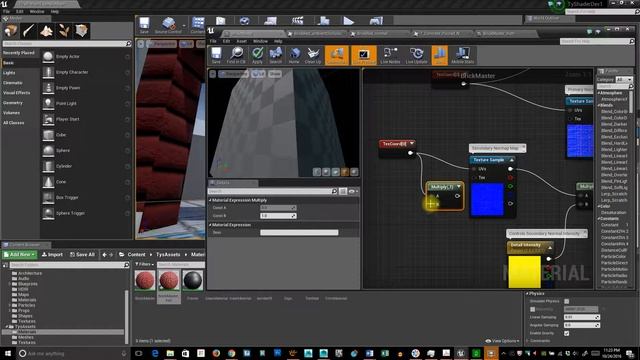Collapse the Texture Sample node arrow
Screen dimensions: 640x360
tap(511, 160)
